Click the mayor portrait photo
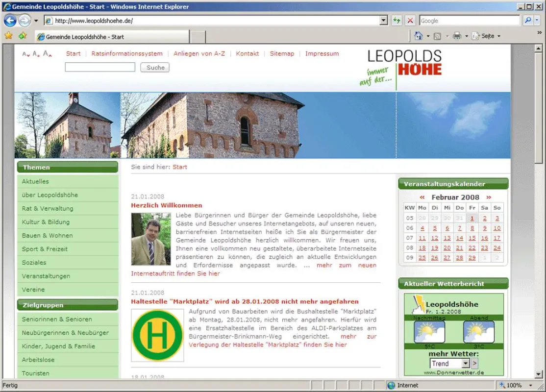The width and height of the screenshot is (546, 392). [151, 239]
